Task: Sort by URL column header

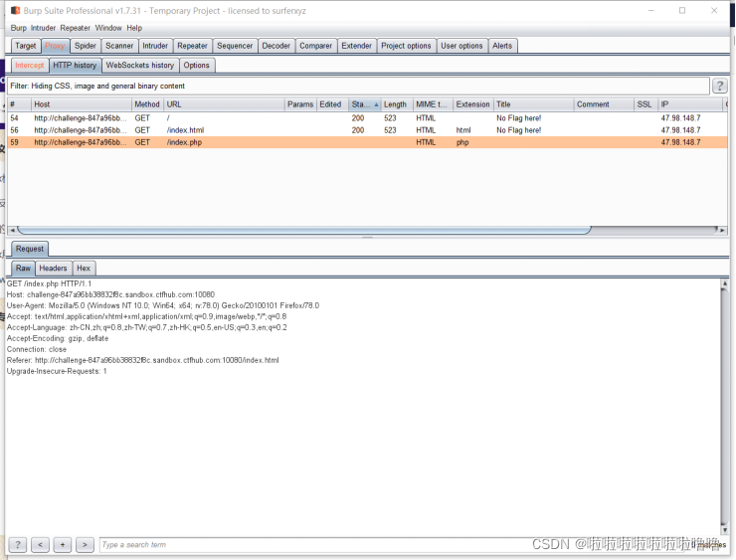Action: tap(224, 104)
